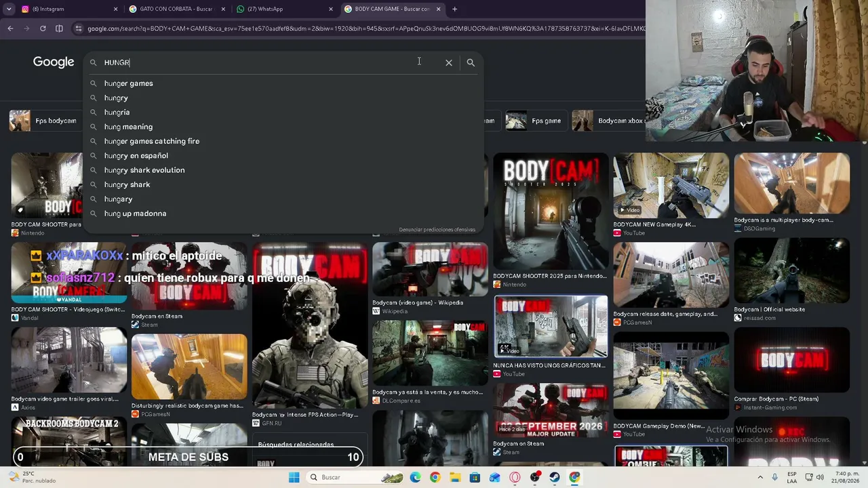This screenshot has width=868, height=488.
Task: Open "NUNCA HAS VISTO UNOS GRÁFICOS" video thumbnail
Action: tap(551, 327)
